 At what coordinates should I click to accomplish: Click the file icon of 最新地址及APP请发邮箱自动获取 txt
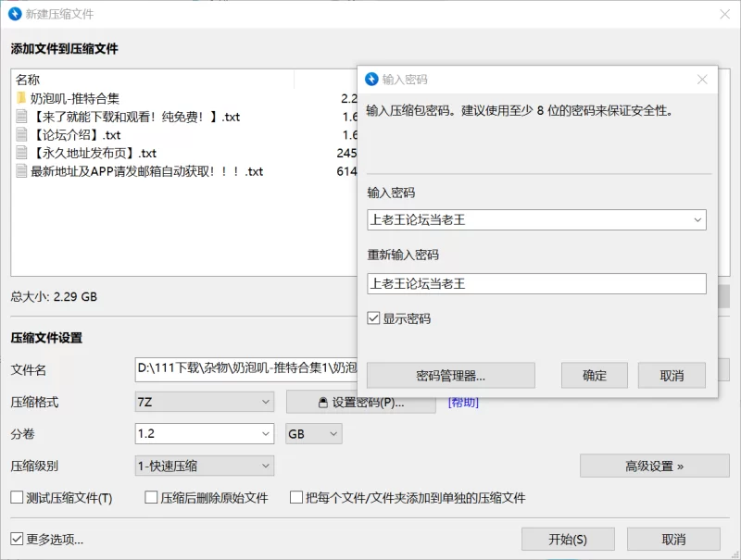21,171
